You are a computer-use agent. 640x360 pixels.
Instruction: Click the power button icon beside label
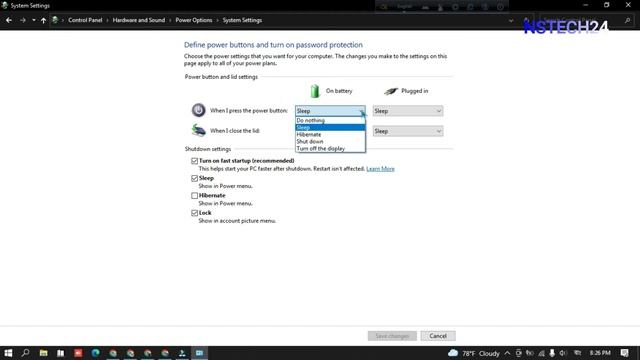point(198,110)
